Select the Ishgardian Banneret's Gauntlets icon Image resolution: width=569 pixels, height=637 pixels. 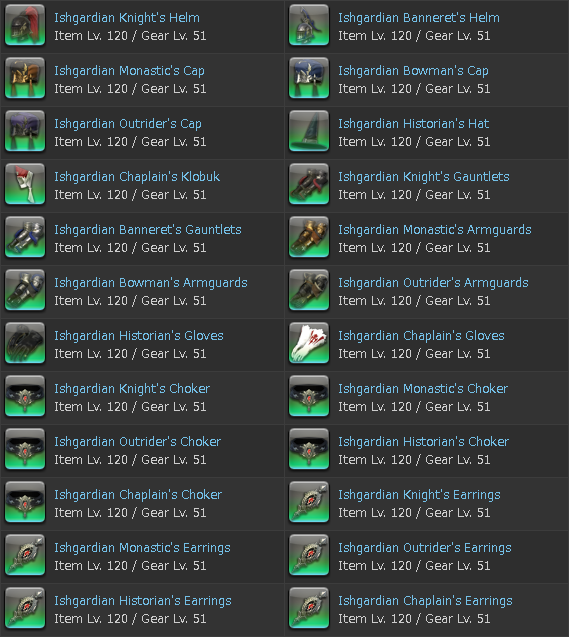click(x=25, y=237)
